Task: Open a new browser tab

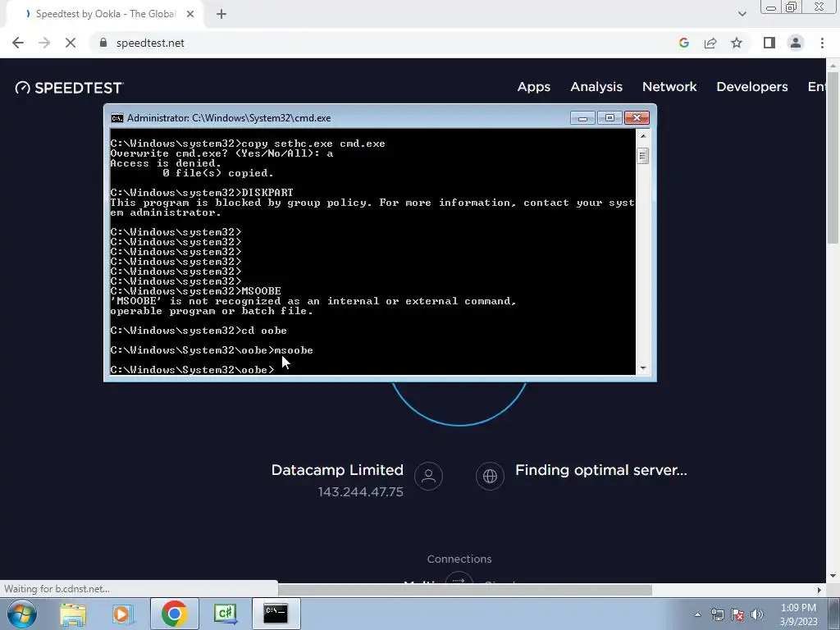Action: pyautogui.click(x=221, y=15)
